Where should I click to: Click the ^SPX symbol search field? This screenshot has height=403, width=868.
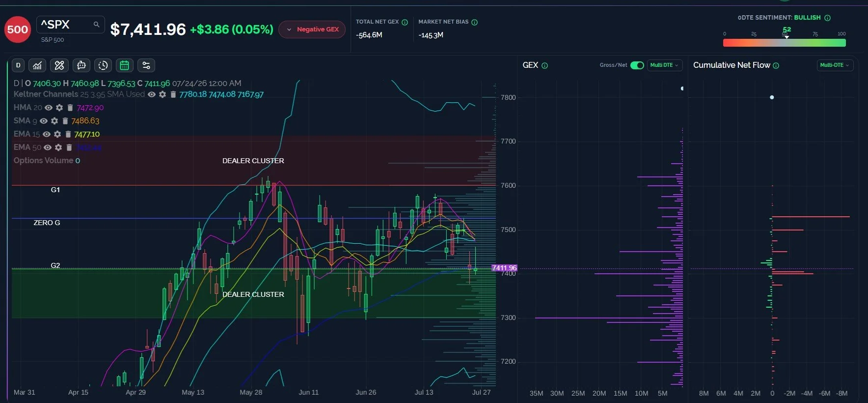point(70,25)
